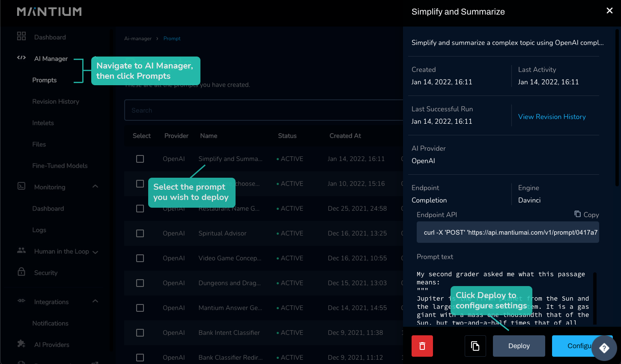The width and height of the screenshot is (621, 364).
Task: Open Logs under Monitoring
Action: tap(39, 230)
